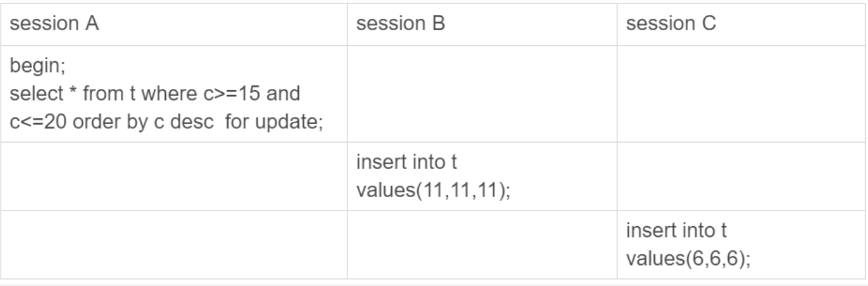Click the 'begin;' text in session A
This screenshot has height=286, width=868.
tap(31, 68)
